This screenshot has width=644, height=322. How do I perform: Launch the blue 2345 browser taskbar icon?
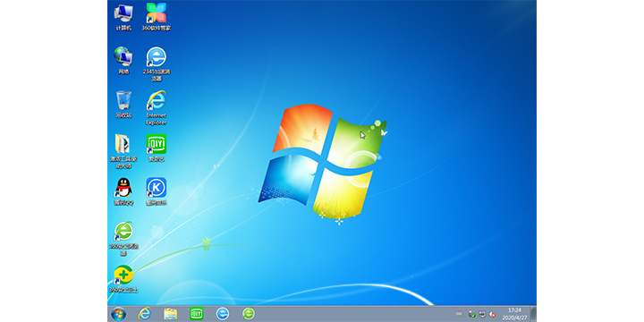pos(223,314)
